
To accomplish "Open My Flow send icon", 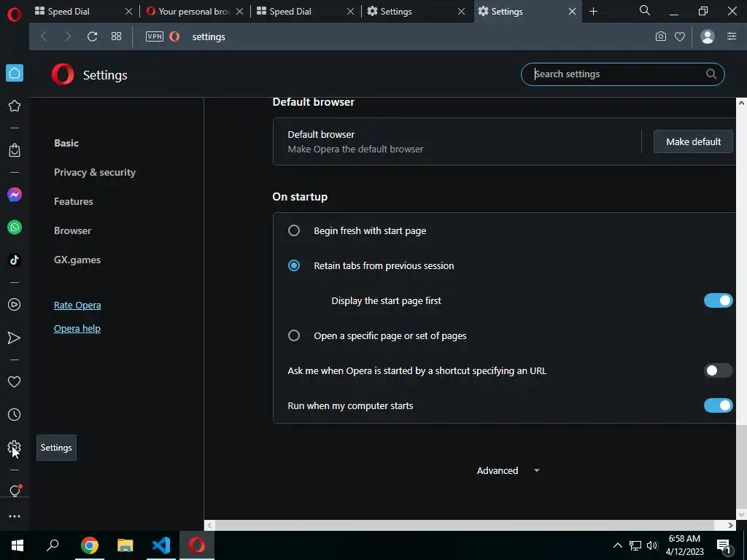I will [x=15, y=338].
